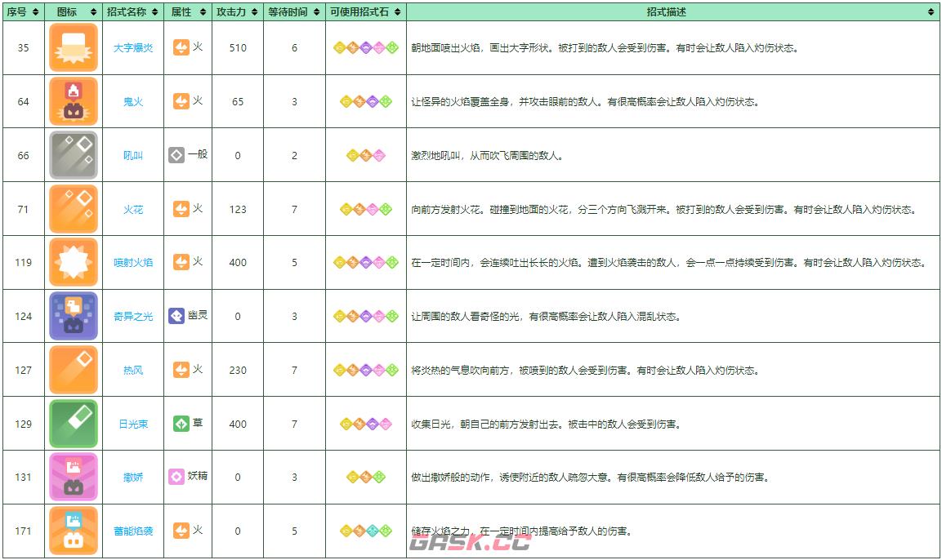Screen dimensions: 942x560
Task: Select attack power value 123
Action: tap(238, 210)
